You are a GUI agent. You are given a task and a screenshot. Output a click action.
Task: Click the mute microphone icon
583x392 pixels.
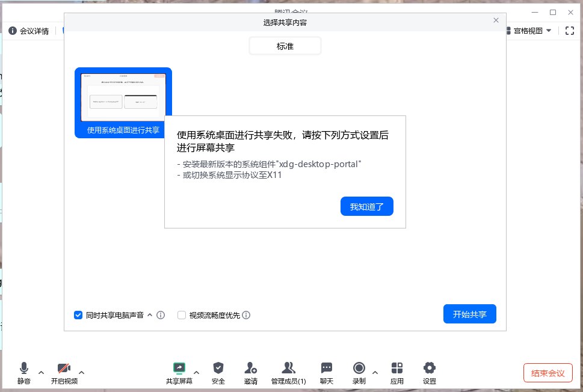point(24,368)
